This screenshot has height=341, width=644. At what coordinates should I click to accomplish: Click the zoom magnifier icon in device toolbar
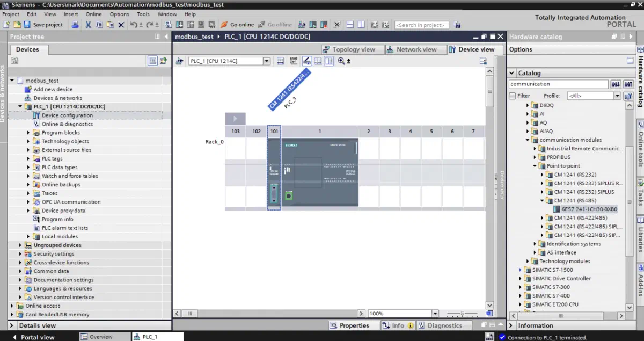coord(341,61)
